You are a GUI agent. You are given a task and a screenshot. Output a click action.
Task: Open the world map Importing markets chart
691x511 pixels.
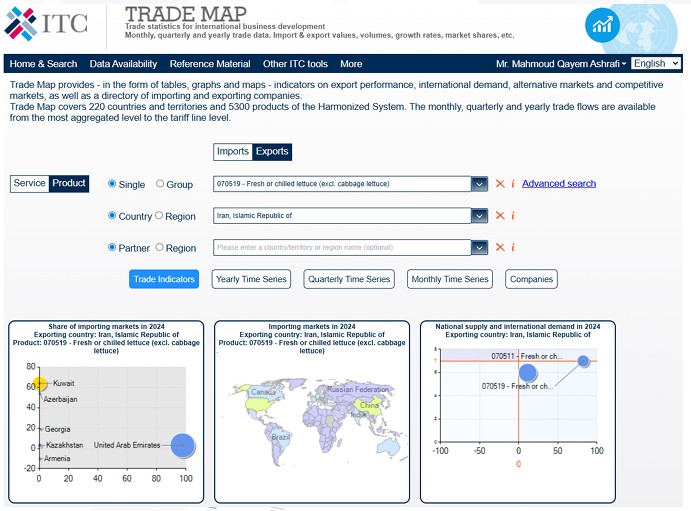(x=312, y=412)
